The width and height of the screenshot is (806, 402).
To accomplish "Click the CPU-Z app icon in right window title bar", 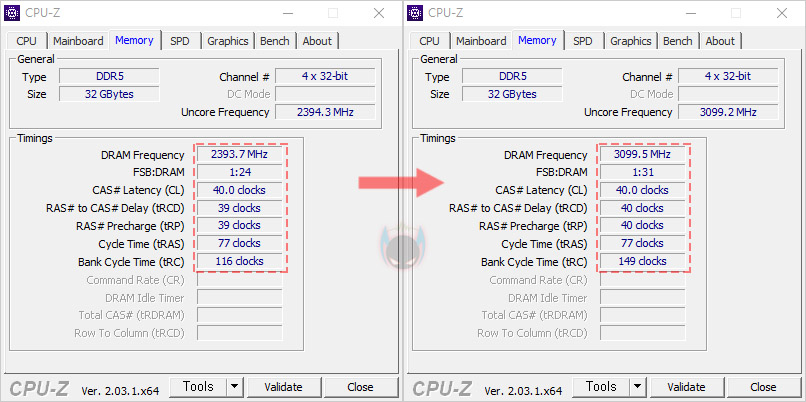I will point(415,13).
